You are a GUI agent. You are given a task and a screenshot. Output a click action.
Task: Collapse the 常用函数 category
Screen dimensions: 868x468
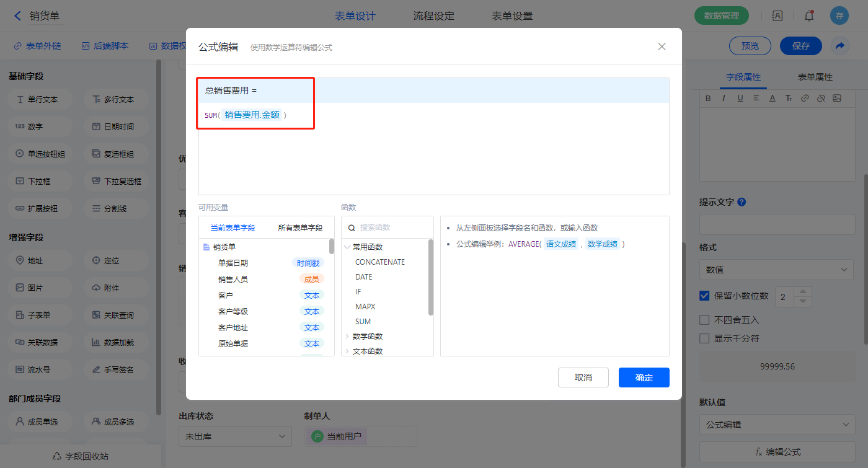click(x=347, y=247)
